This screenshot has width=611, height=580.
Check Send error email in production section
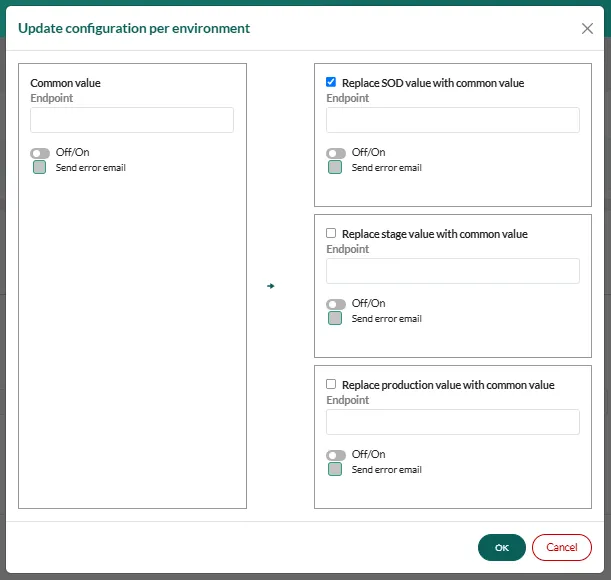tap(336, 470)
